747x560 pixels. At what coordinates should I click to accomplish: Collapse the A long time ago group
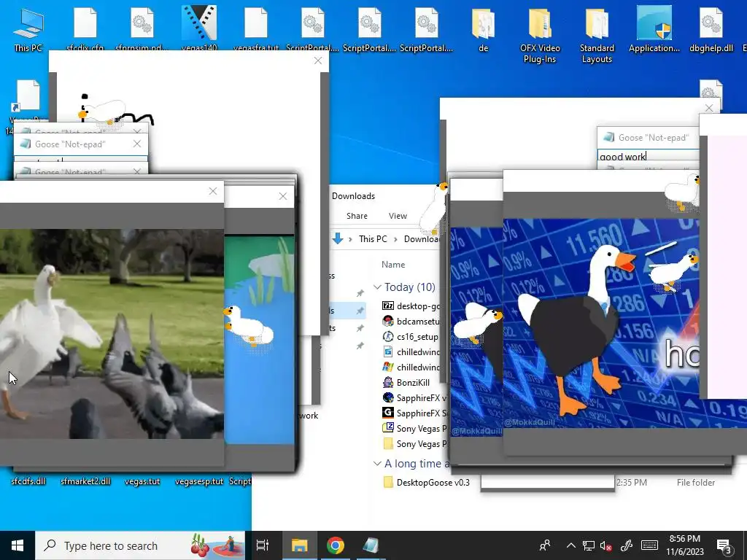pos(377,463)
